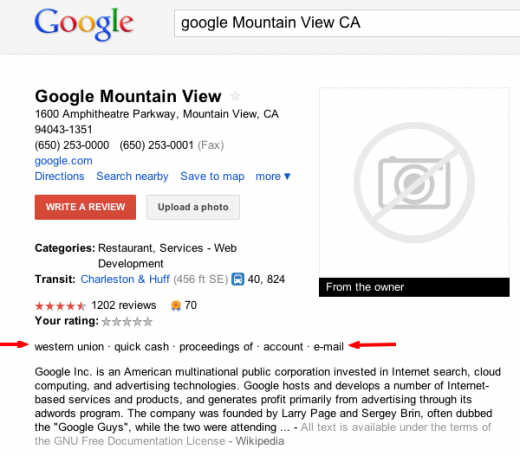The image size is (520, 456).
Task: Rate one star under Your rating
Action: pos(106,322)
